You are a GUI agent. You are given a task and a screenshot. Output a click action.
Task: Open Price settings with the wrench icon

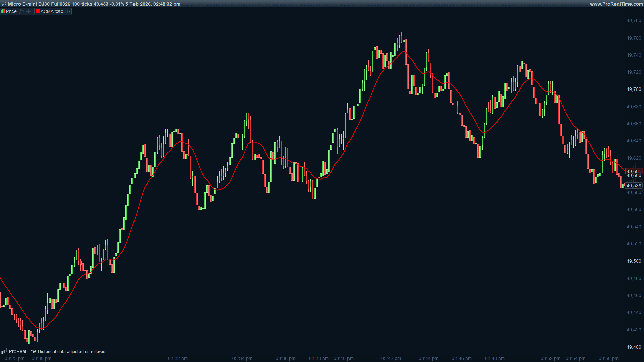click(x=21, y=11)
